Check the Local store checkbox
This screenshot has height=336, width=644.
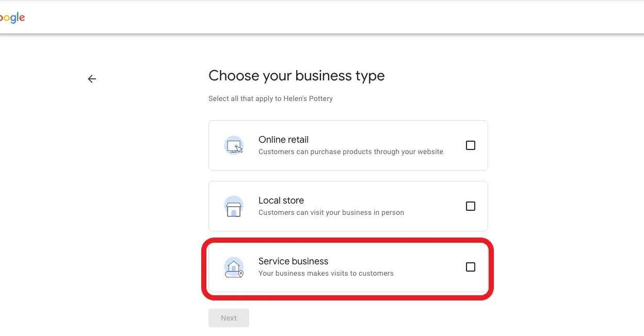coord(470,206)
